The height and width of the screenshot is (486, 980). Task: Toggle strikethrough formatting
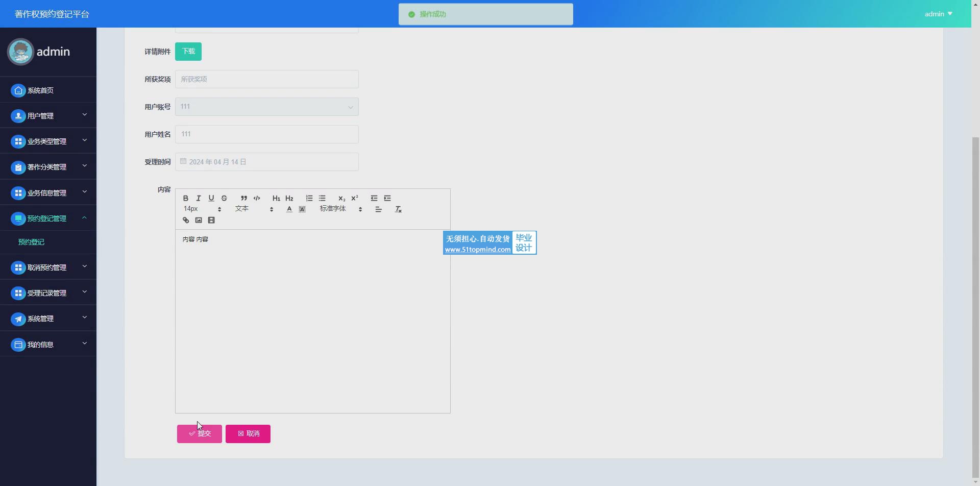224,198
